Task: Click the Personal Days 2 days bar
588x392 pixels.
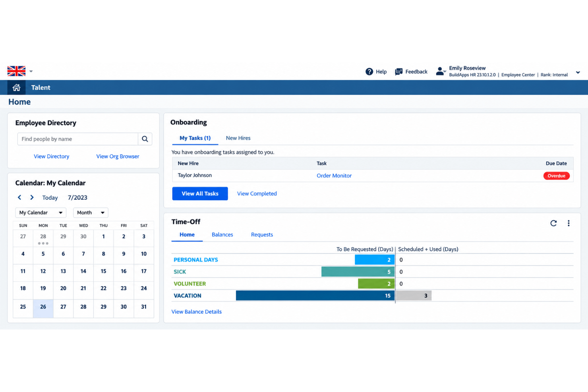Action: 375,260
